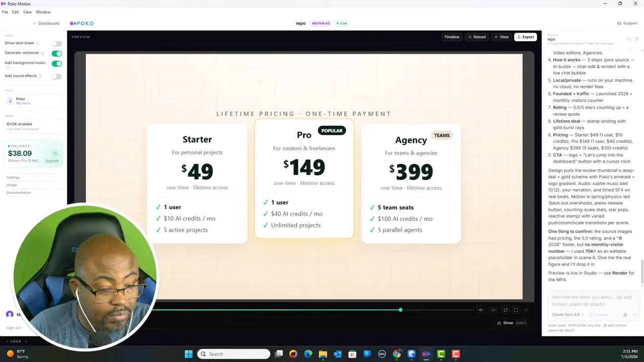Open Dell app from taskbar
This screenshot has width=644, height=362.
tap(382, 354)
